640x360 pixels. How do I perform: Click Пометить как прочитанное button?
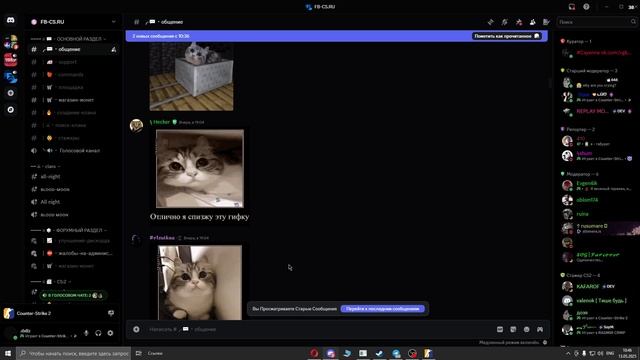tap(507, 36)
